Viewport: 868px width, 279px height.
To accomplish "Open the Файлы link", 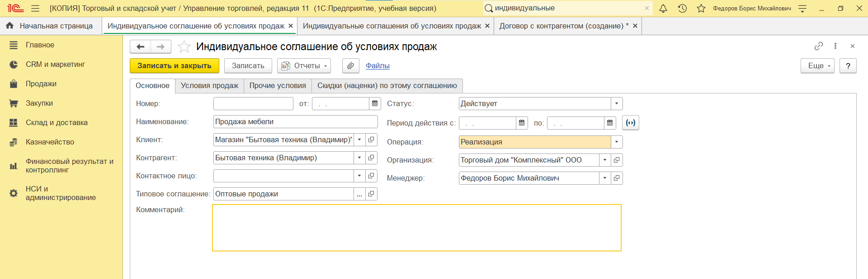I will (377, 65).
